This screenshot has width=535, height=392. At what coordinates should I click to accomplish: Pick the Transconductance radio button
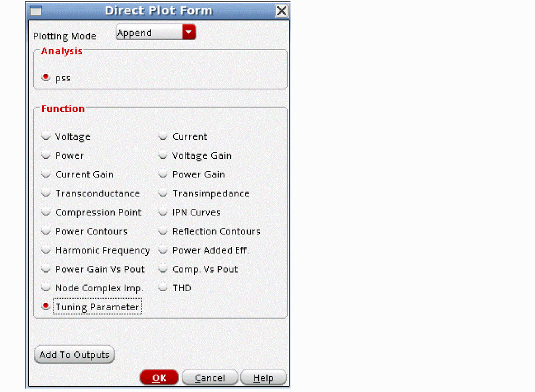(x=46, y=193)
